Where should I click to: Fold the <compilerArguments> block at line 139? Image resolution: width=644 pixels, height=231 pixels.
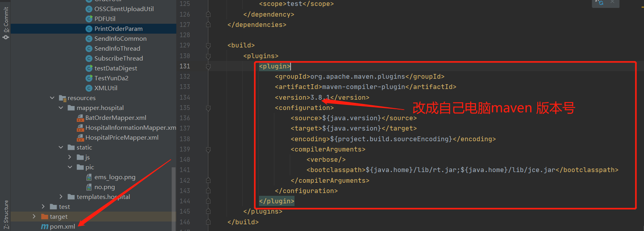pyautogui.click(x=208, y=150)
